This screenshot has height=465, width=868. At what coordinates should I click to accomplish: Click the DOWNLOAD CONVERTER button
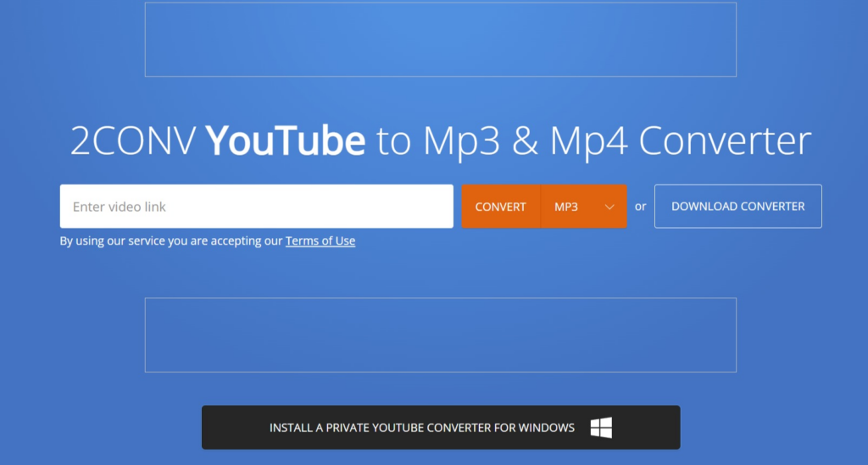click(x=737, y=207)
